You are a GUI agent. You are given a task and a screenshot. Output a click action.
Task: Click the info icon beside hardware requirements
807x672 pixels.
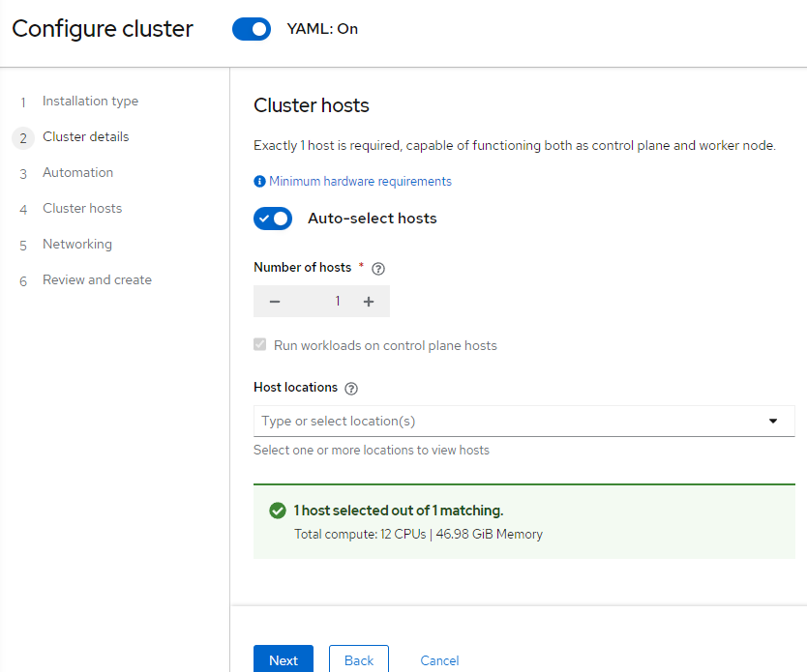(259, 182)
